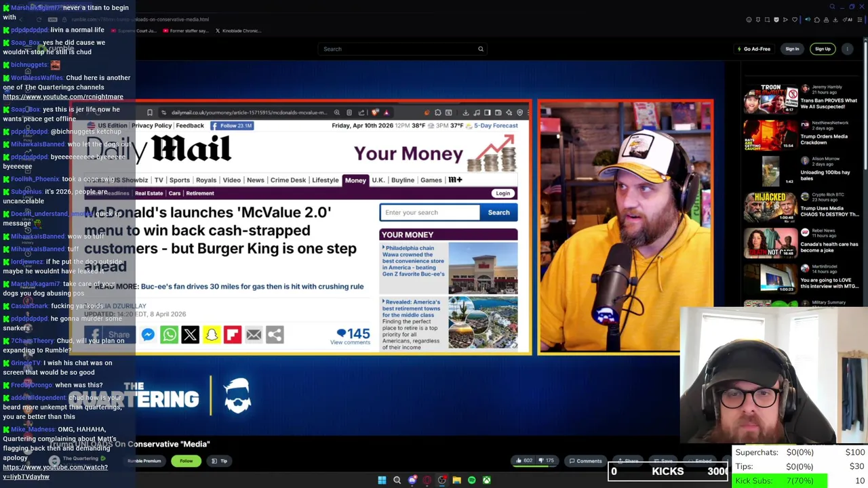The height and width of the screenshot is (488, 868).
Task: Share article via Flipboard icon
Action: coord(232,334)
